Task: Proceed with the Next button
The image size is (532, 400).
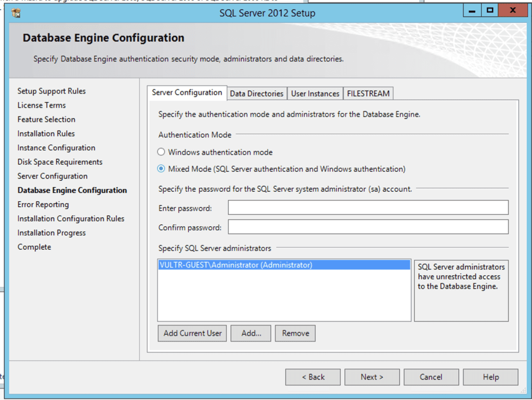Action: pyautogui.click(x=372, y=377)
